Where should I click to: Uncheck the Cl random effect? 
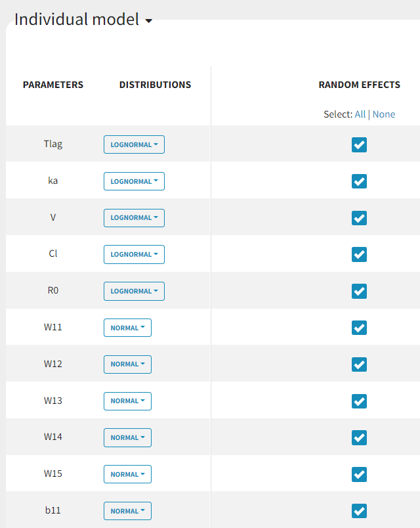pos(359,254)
